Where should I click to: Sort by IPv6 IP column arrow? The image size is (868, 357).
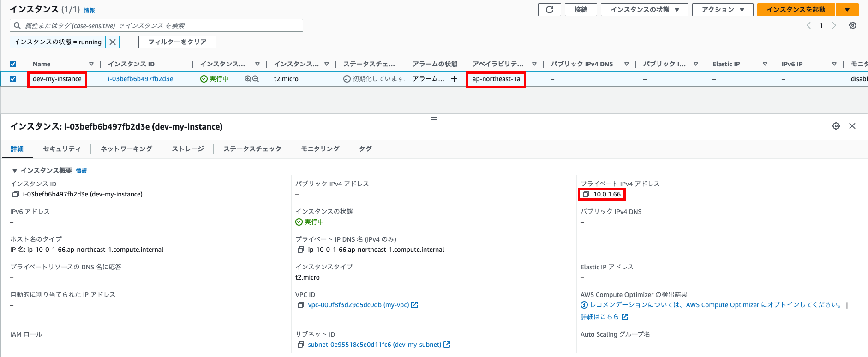tap(834, 64)
